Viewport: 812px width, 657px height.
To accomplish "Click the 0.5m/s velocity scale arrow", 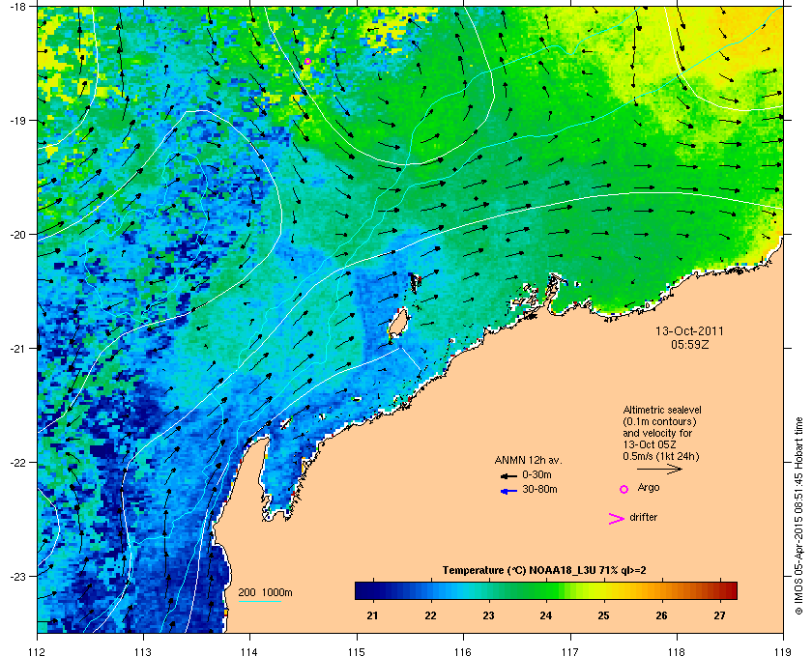I will (659, 469).
